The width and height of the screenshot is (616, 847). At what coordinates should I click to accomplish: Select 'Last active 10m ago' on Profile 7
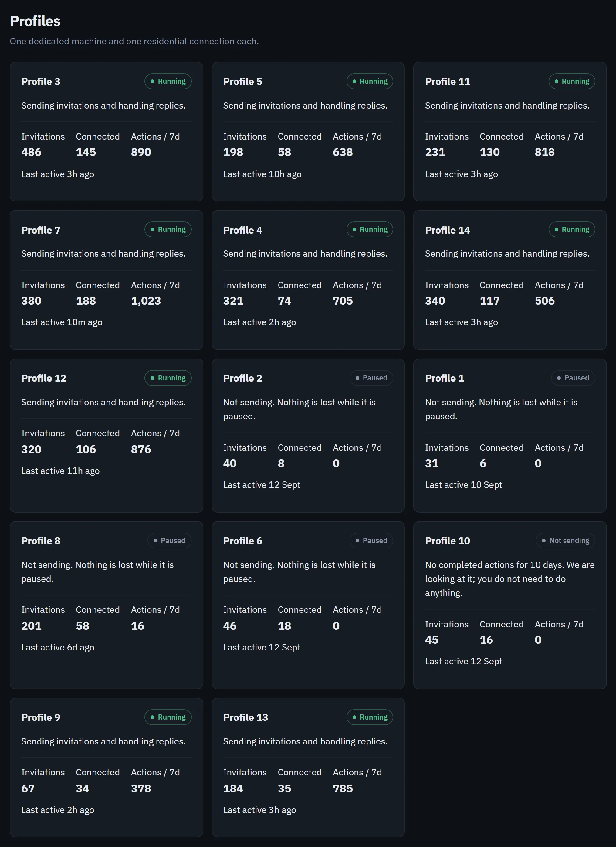(62, 322)
